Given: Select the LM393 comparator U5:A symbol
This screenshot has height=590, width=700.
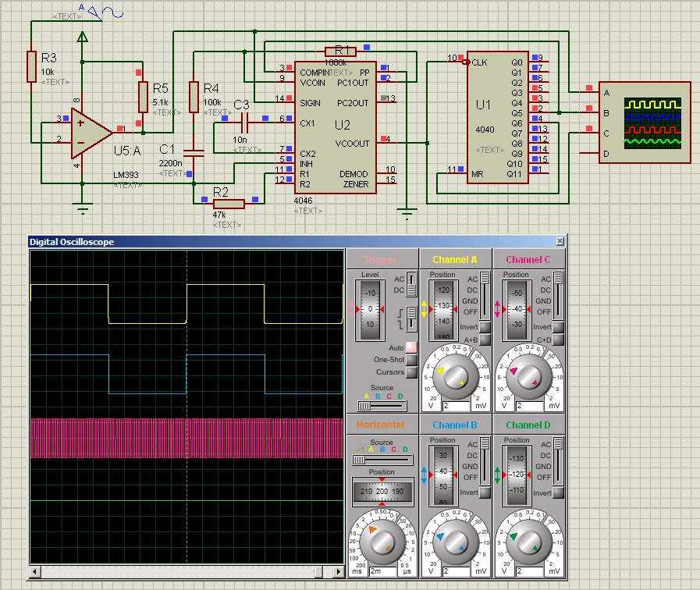Looking at the screenshot, I should [x=91, y=133].
